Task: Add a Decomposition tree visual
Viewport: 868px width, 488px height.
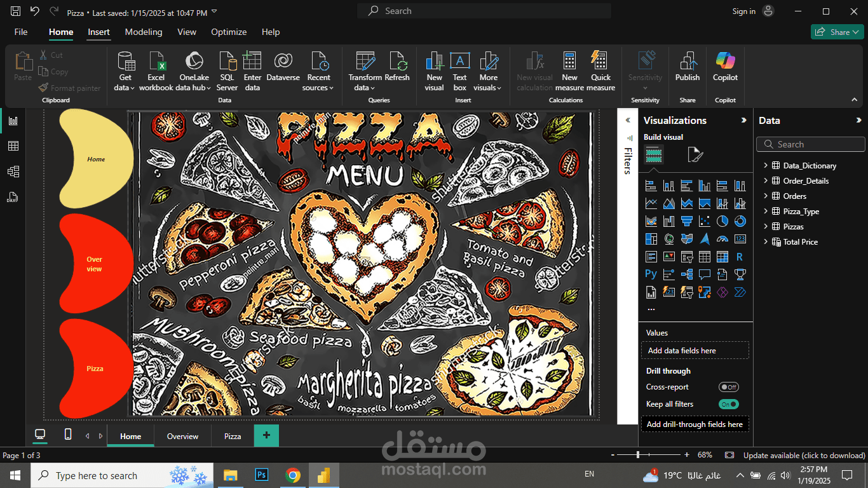Action: [686, 274]
